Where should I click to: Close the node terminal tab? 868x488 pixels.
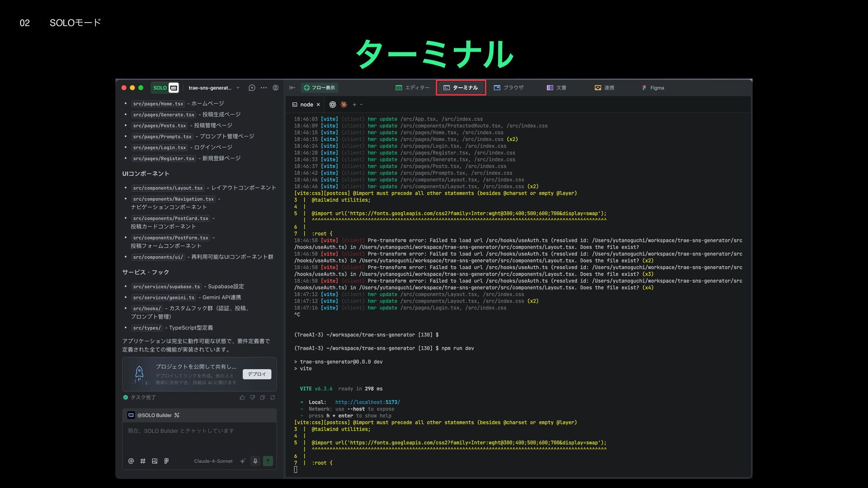tap(318, 104)
